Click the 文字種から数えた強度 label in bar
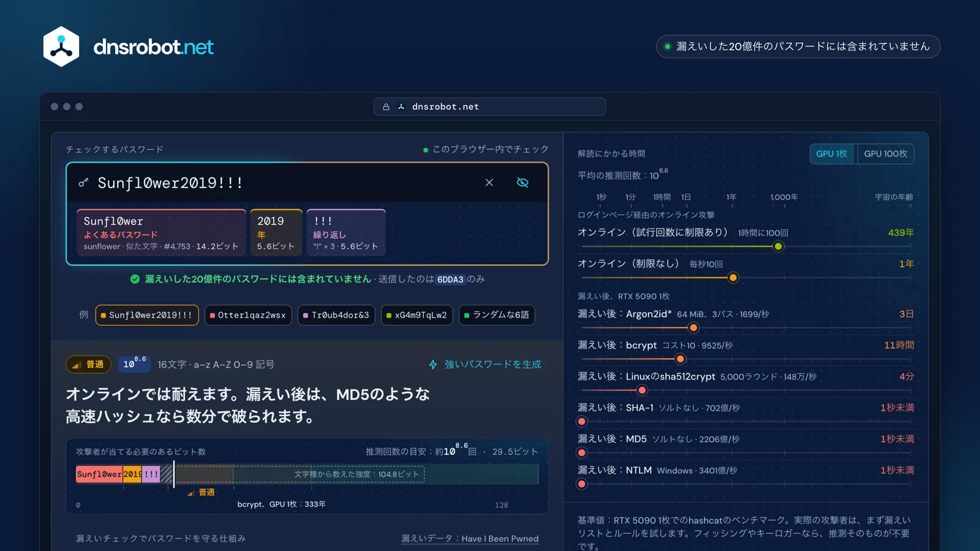Image resolution: width=980 pixels, height=551 pixels. pyautogui.click(x=356, y=474)
